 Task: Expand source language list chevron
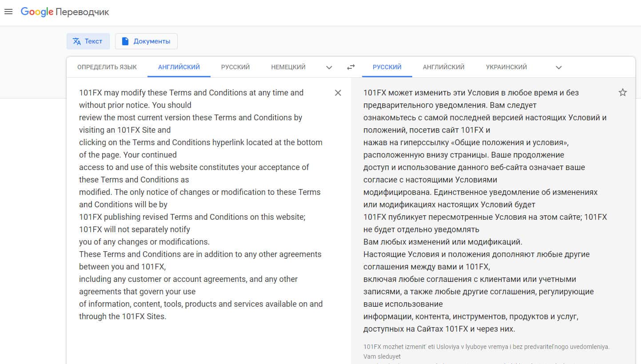click(329, 67)
